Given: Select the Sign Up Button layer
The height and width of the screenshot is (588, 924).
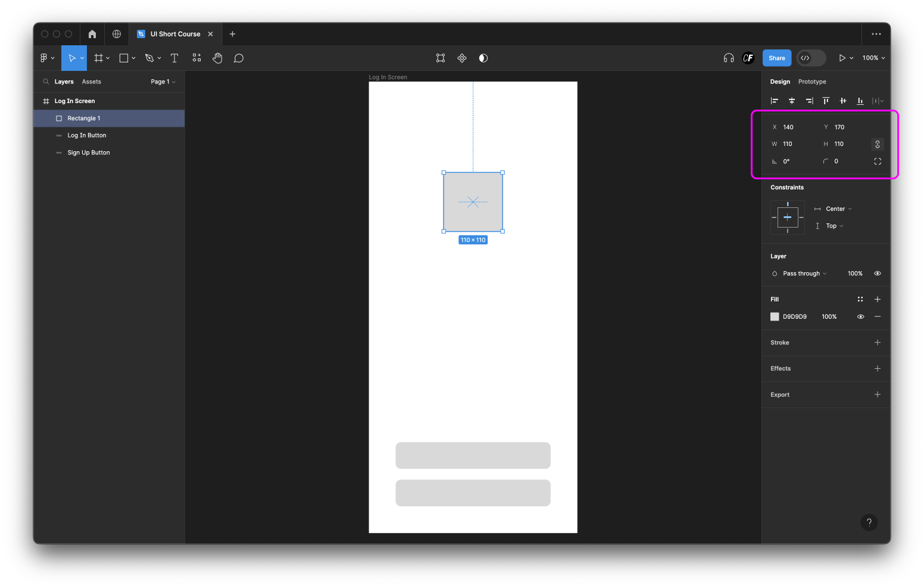Looking at the screenshot, I should pos(109,153).
